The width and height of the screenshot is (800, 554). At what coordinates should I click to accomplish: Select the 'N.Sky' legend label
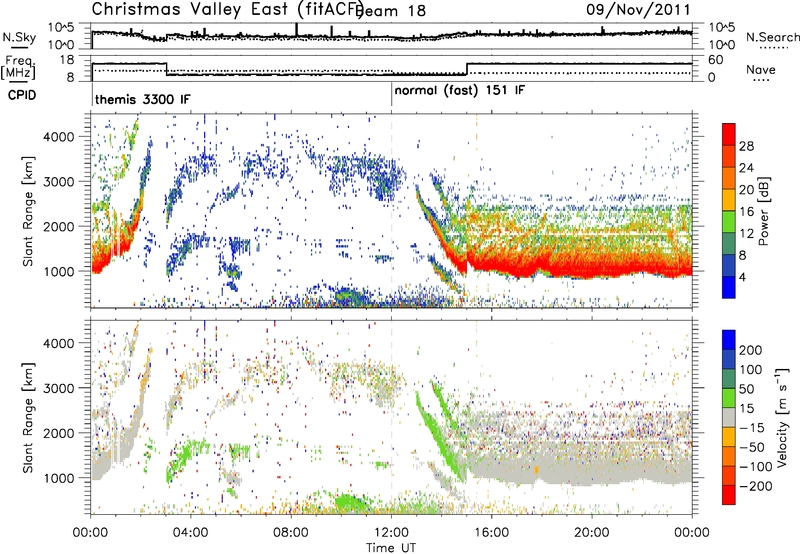coord(19,37)
